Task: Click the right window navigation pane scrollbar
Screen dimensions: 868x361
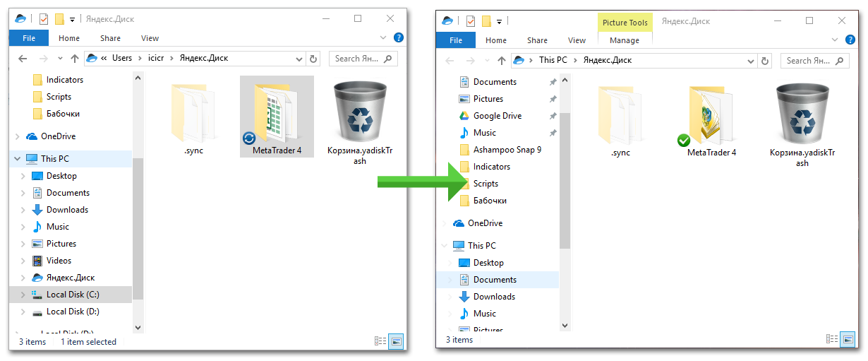Action: pos(565,180)
